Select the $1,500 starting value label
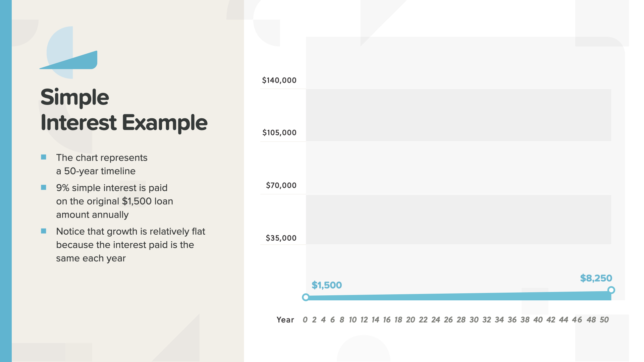 tap(326, 285)
